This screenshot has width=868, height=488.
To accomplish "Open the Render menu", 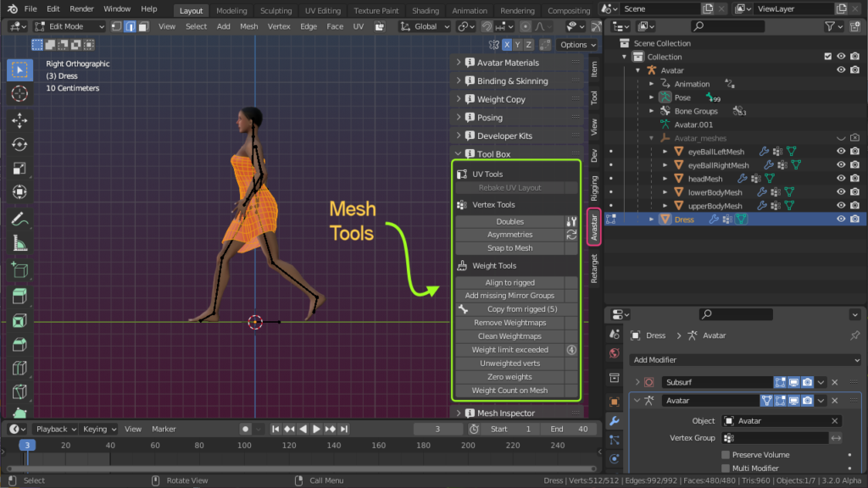I will pyautogui.click(x=81, y=9).
